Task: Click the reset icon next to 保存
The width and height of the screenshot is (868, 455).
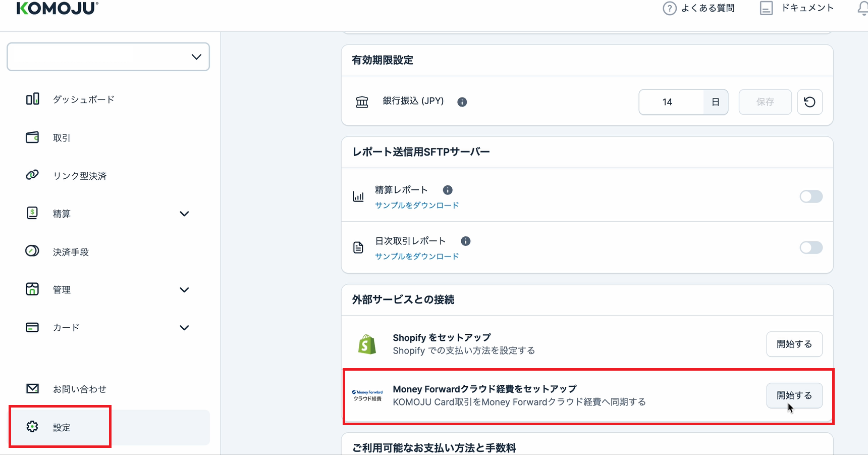Action: (809, 102)
